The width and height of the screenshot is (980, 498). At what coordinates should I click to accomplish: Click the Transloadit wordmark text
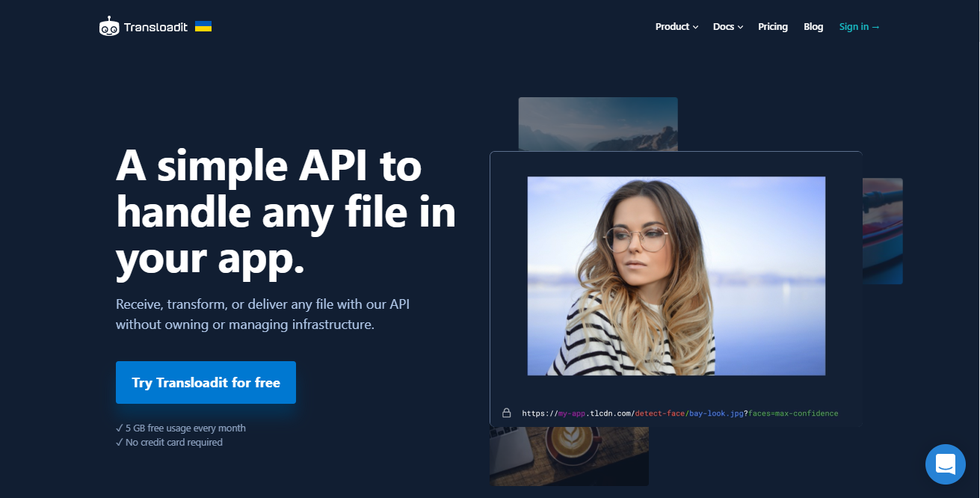point(155,27)
